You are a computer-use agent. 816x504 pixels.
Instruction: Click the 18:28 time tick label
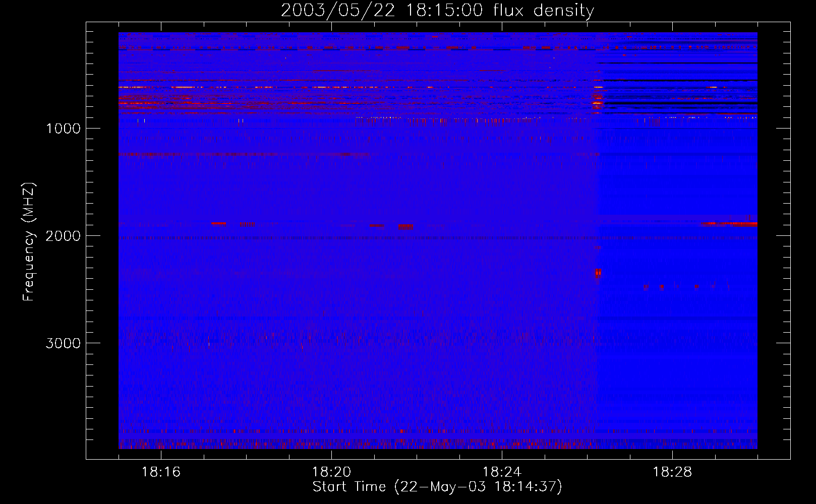point(672,472)
